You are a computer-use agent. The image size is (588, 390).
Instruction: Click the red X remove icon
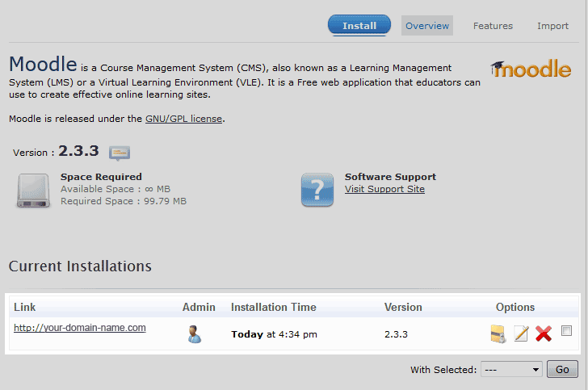pos(544,333)
